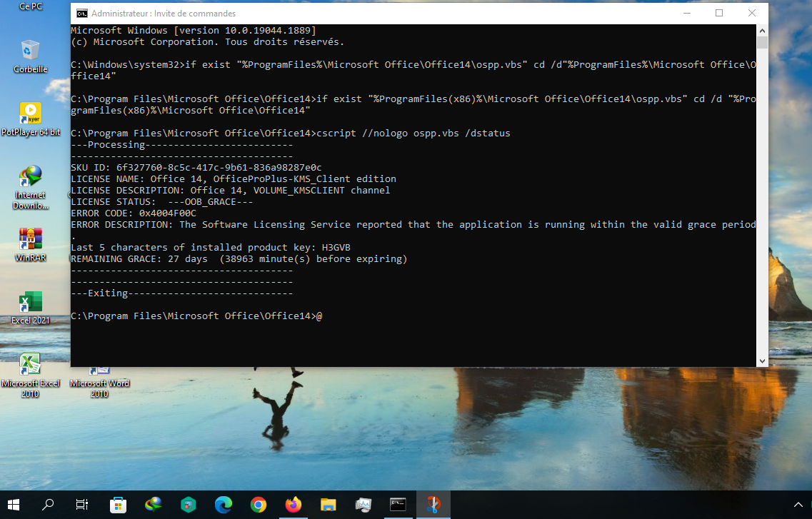Switch to Firefox in the taskbar
Image resolution: width=812 pixels, height=519 pixels.
tap(293, 505)
